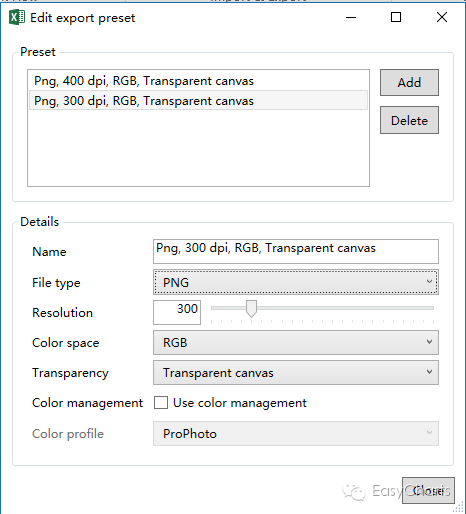Close the dialog with the X icon
This screenshot has height=514, width=466.
(442, 17)
